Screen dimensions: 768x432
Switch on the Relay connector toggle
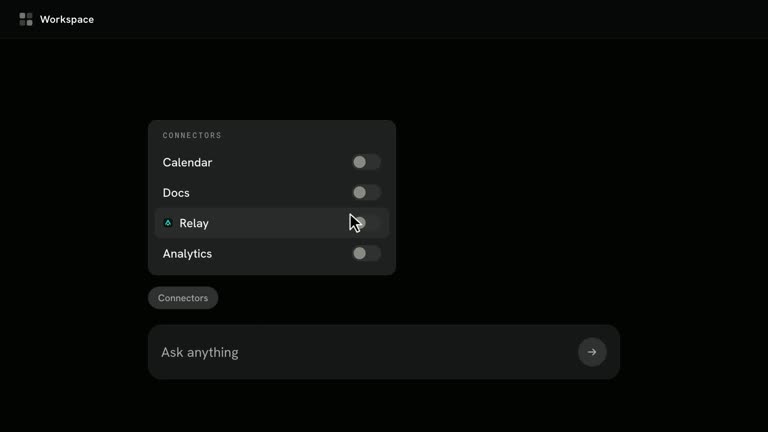[366, 223]
